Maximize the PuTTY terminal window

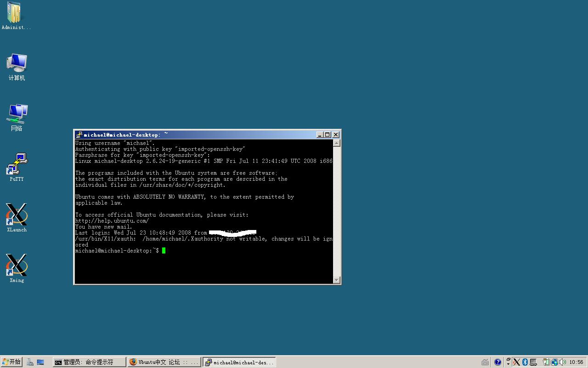pos(328,135)
